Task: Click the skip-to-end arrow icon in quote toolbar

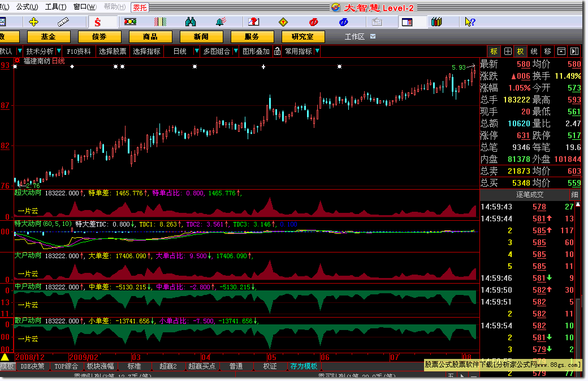Action: pyautogui.click(x=574, y=52)
